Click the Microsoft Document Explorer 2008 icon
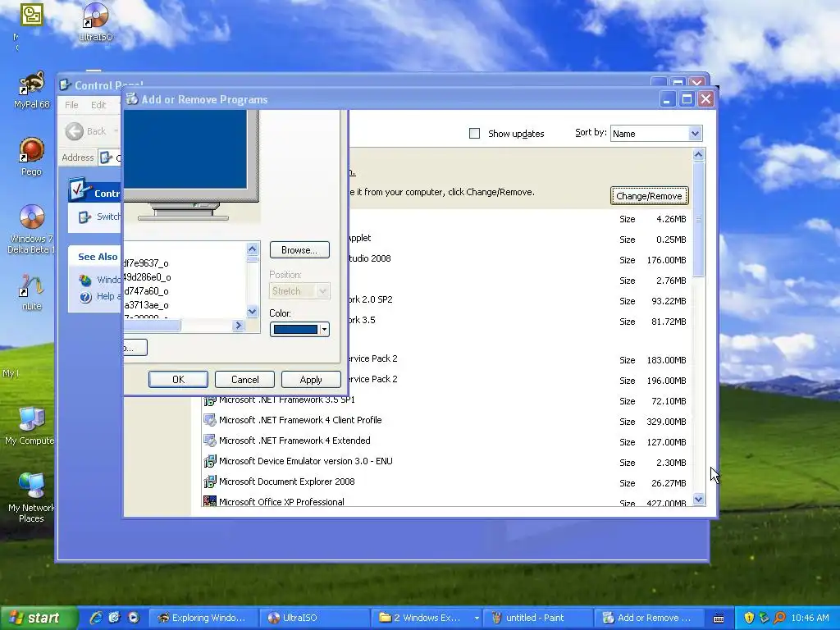The width and height of the screenshot is (840, 630). click(x=210, y=482)
